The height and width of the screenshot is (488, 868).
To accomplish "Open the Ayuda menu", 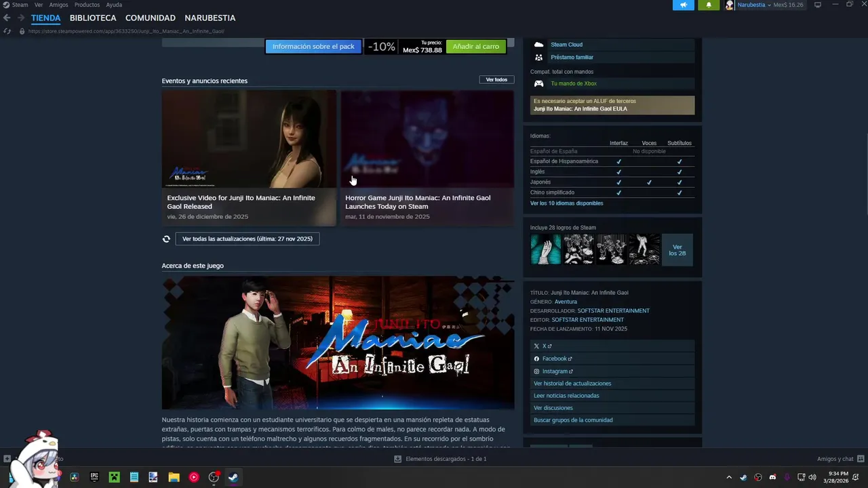I will [x=114, y=5].
